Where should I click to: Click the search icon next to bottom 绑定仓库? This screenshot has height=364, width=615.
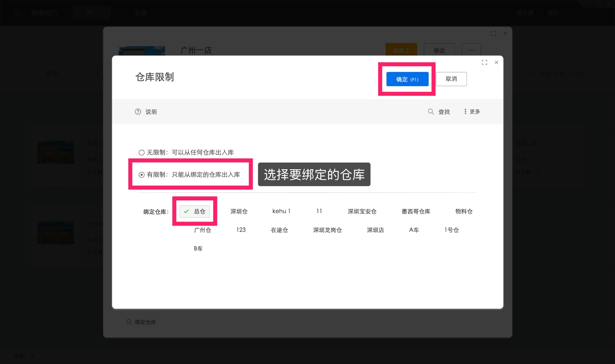(x=129, y=322)
